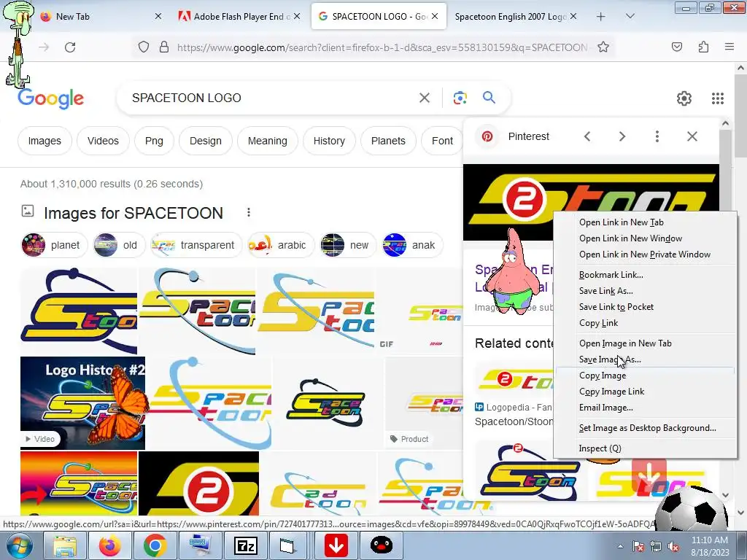Select the Planets filter chip

coord(388,141)
